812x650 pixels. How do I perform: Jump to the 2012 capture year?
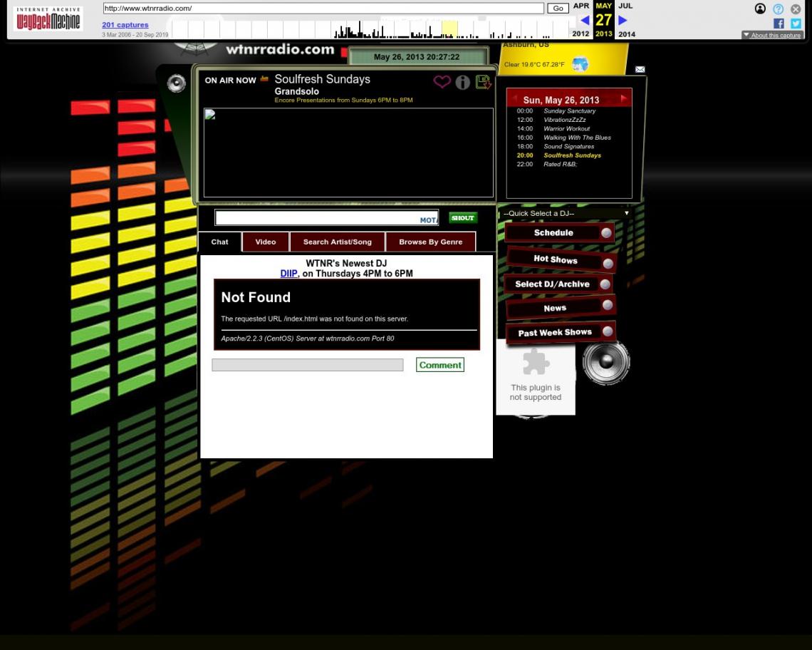coord(581,34)
